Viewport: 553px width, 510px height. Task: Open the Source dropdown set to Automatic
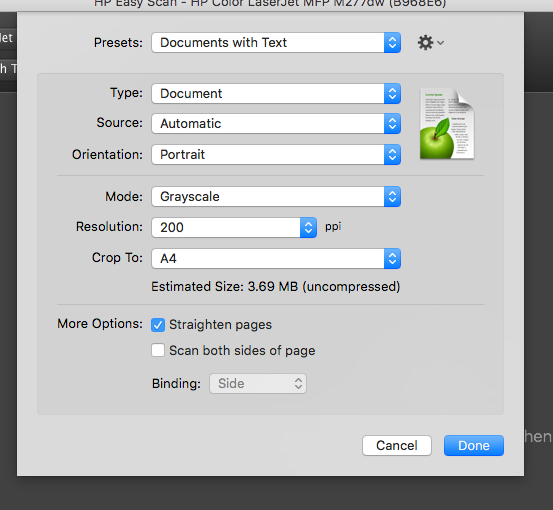click(x=276, y=123)
